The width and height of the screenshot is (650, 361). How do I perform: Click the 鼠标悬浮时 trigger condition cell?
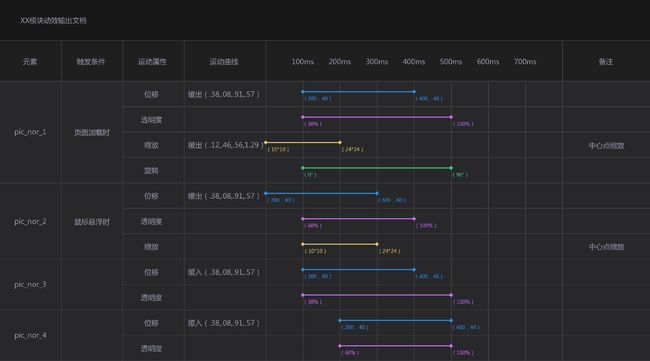click(92, 222)
